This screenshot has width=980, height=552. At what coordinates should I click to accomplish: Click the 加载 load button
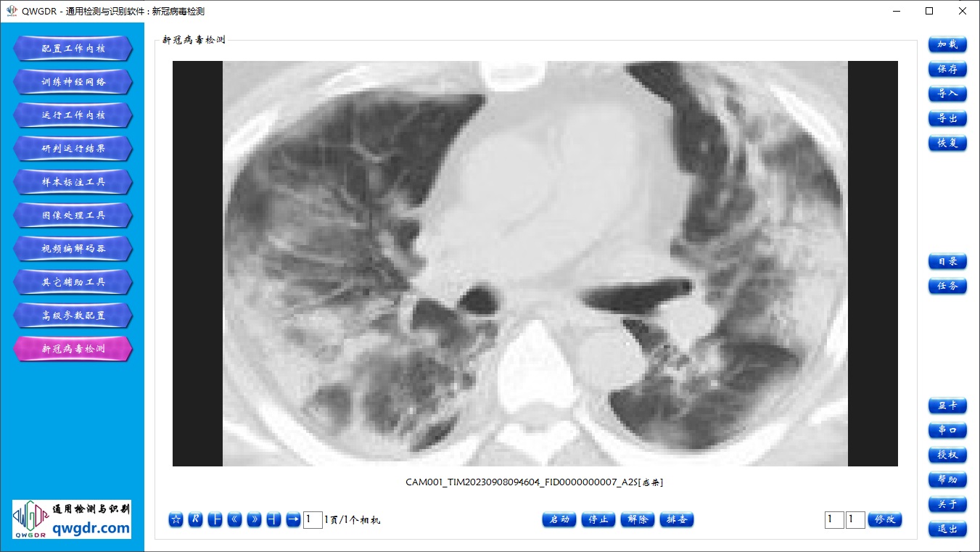click(x=947, y=44)
